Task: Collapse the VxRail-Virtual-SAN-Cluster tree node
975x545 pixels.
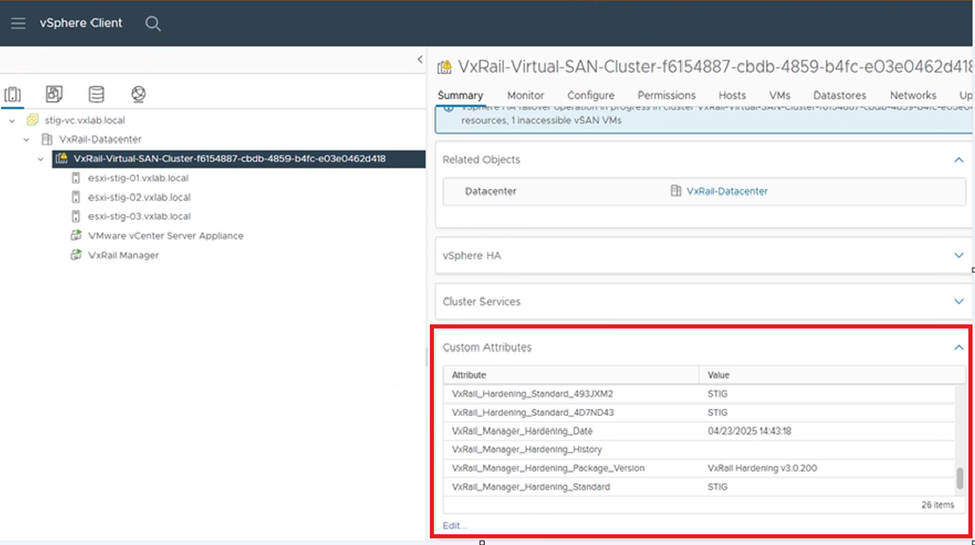Action: tap(40, 159)
